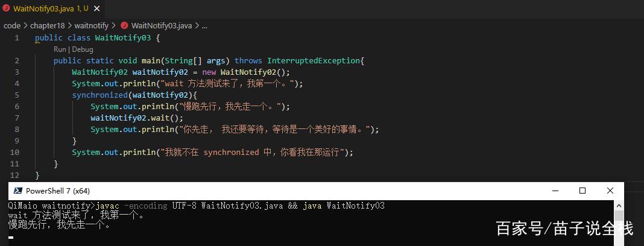
Task: Click the PowerShell scrollbar up arrow
Action: (x=619, y=205)
